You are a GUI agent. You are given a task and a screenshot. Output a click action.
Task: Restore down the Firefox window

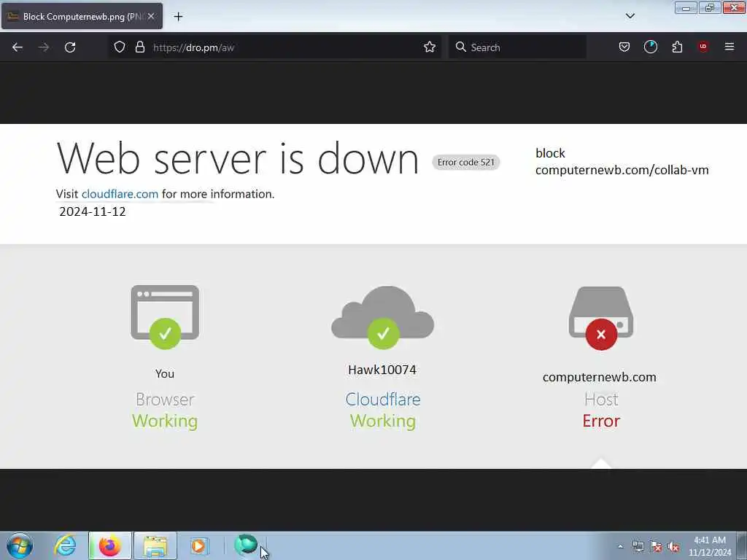pos(710,8)
